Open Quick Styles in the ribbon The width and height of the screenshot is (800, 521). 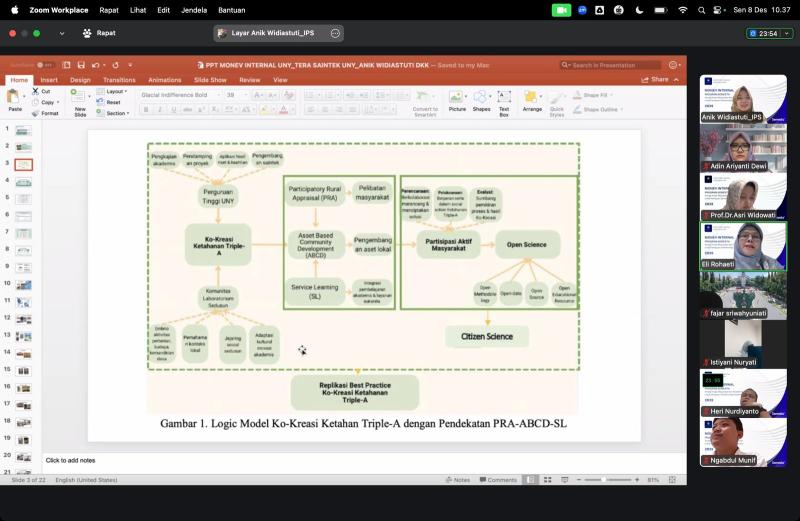(x=557, y=101)
